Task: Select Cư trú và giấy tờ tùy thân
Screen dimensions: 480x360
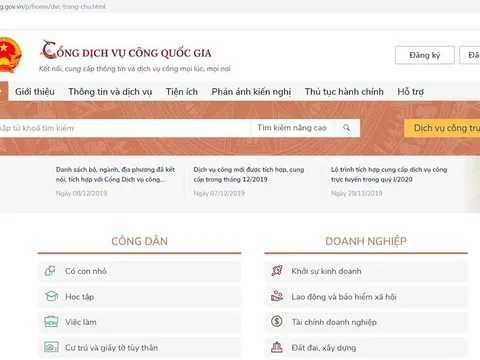Action: [x=139, y=347]
